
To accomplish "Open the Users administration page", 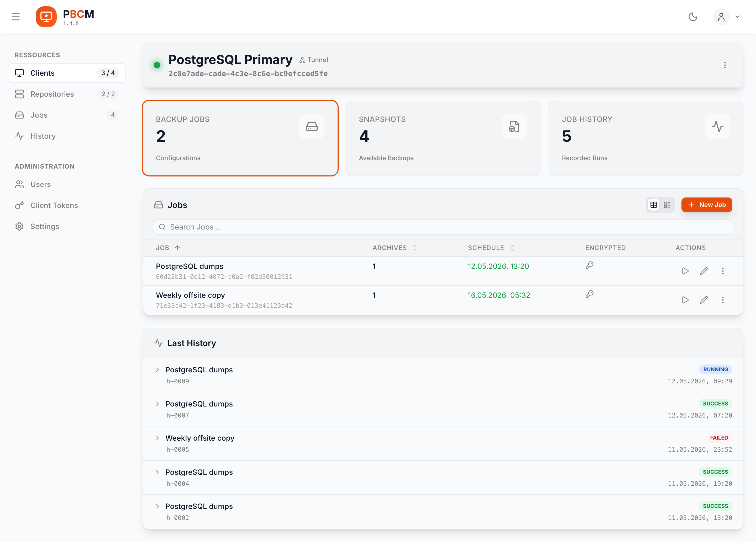I will (67, 184).
